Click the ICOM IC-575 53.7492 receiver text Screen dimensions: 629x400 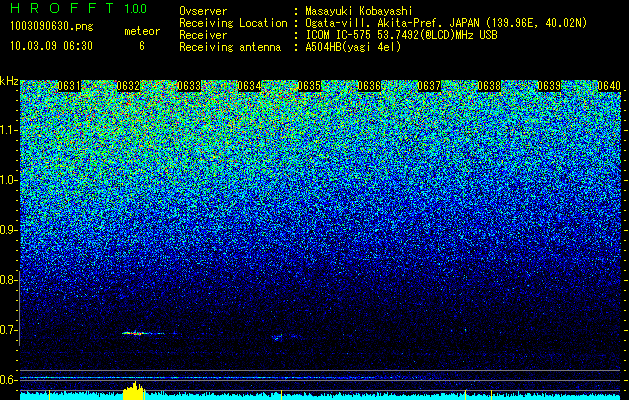pos(401,35)
